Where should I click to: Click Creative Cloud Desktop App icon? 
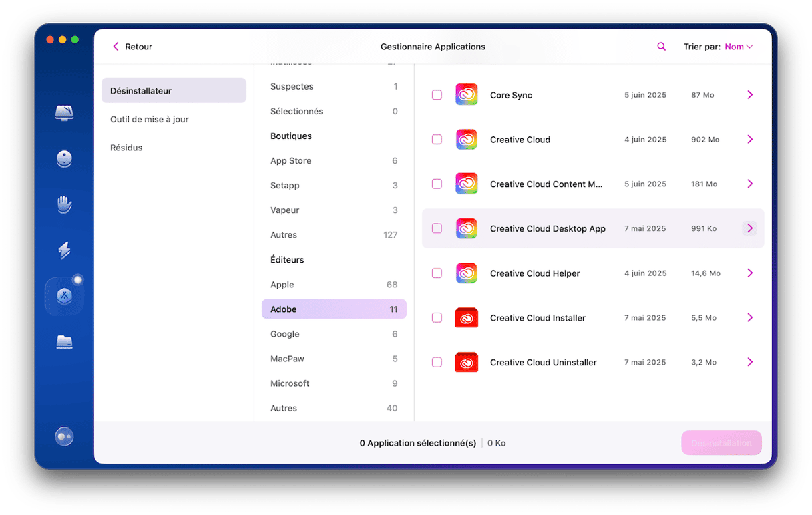pyautogui.click(x=467, y=228)
